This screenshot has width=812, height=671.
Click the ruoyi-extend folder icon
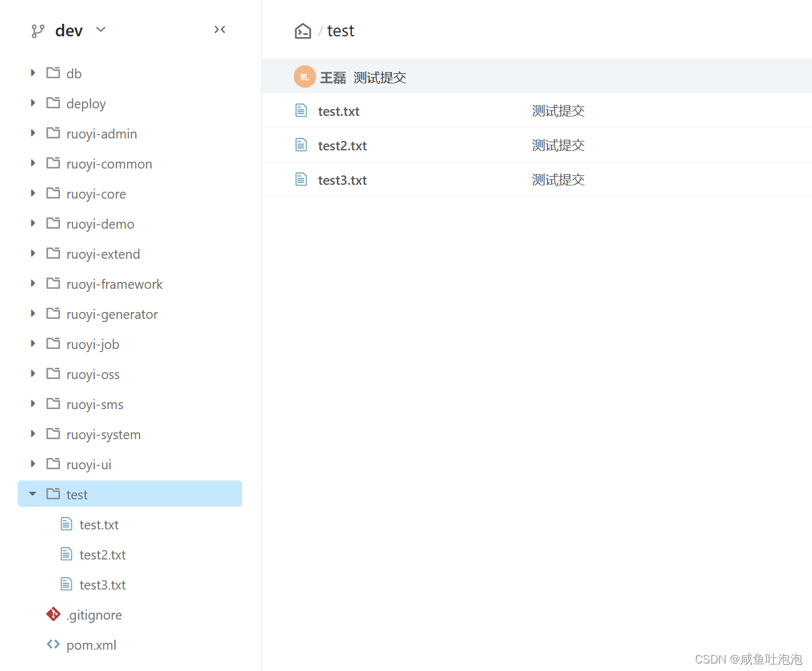pyautogui.click(x=53, y=253)
